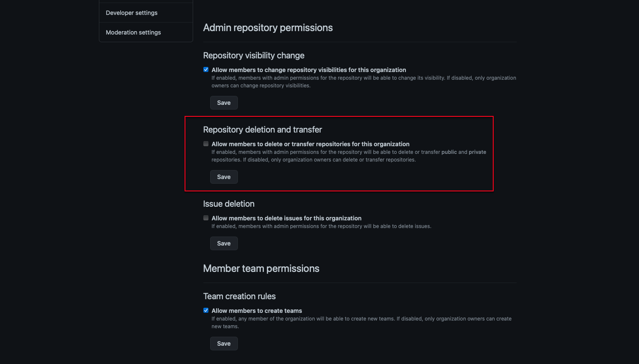Select the 'Repository deletion and transfer' heading

tap(263, 130)
